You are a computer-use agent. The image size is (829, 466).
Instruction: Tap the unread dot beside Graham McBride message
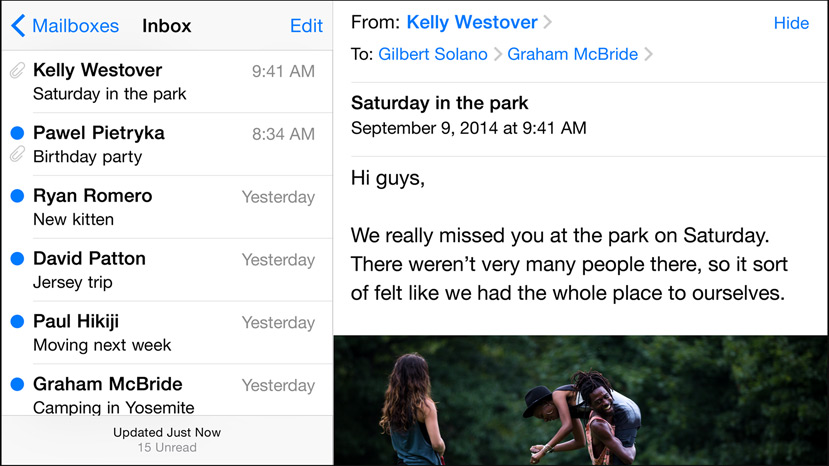pyautogui.click(x=17, y=384)
